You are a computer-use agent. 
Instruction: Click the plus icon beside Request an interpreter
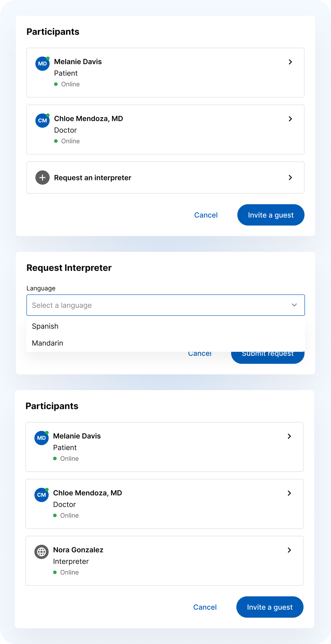(x=42, y=178)
